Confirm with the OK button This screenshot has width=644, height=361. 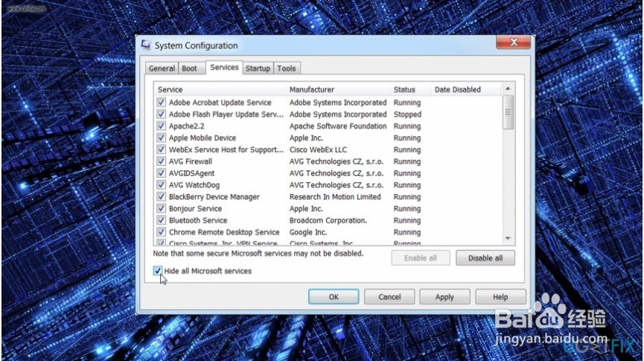pos(334,296)
